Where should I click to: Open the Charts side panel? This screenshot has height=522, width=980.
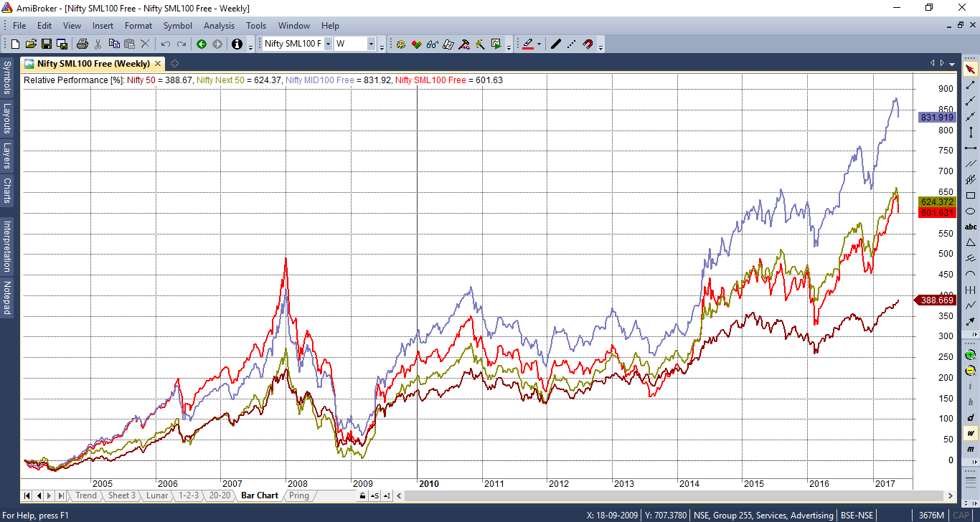tap(6, 190)
